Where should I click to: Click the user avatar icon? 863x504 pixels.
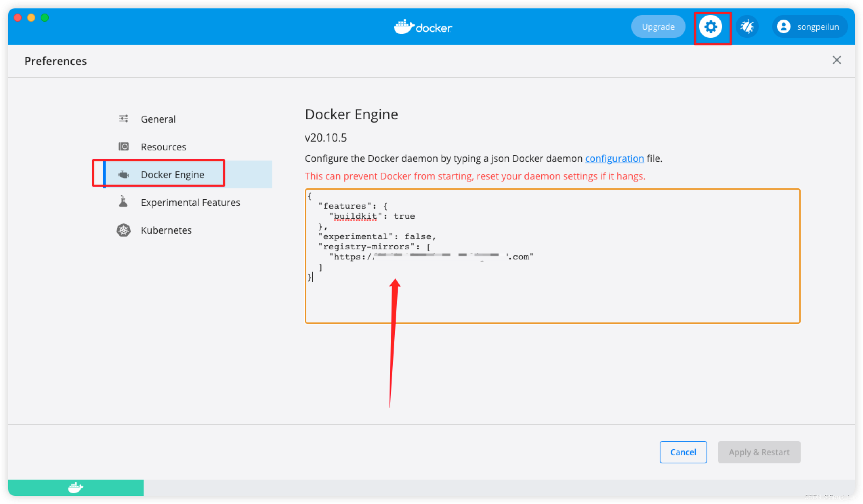(783, 27)
